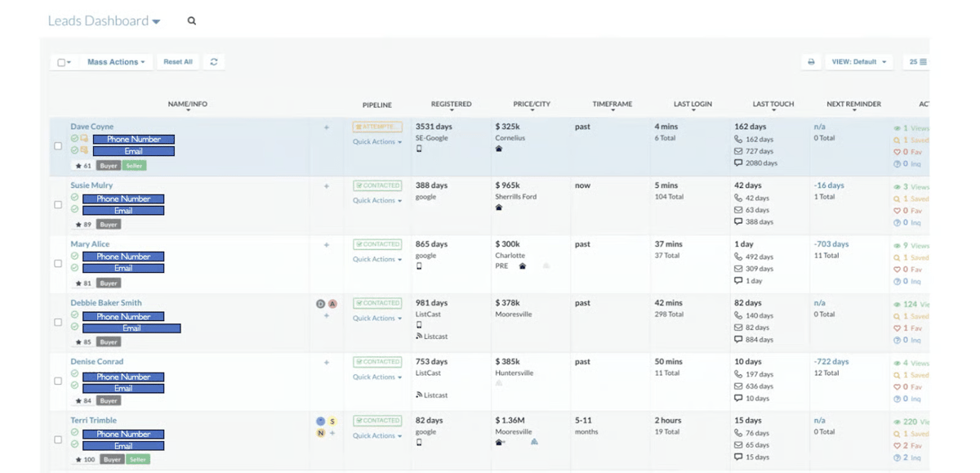980x473 pixels.
Task: Open the VIEW: Default dropdown
Action: 860,61
